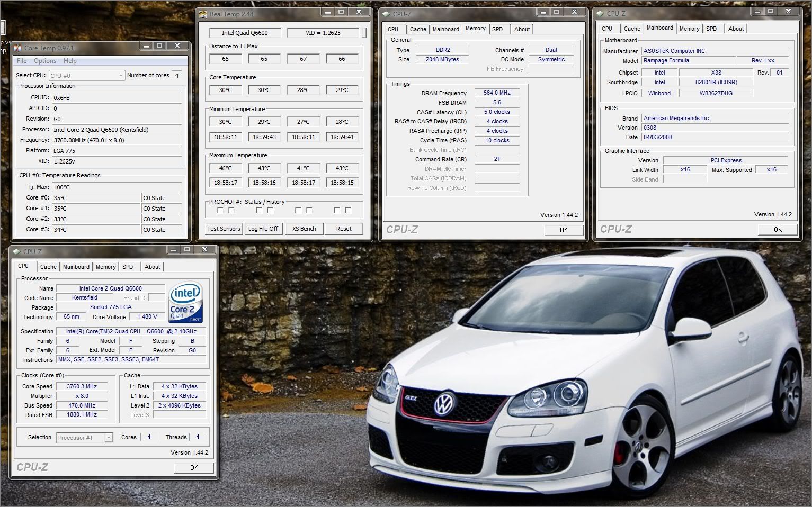Tick the rightmost PROCHOT history checkbox

[348, 210]
